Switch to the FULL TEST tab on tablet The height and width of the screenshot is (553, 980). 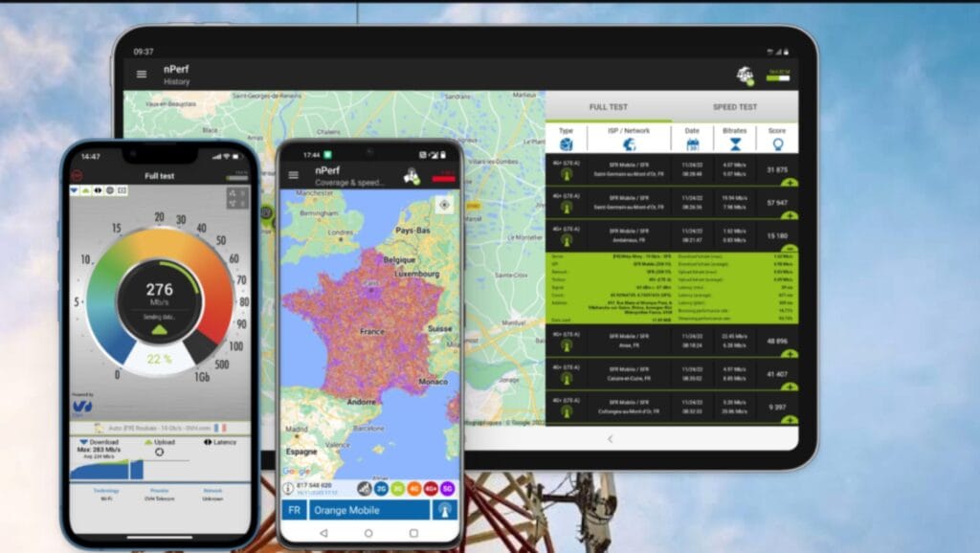pos(608,107)
